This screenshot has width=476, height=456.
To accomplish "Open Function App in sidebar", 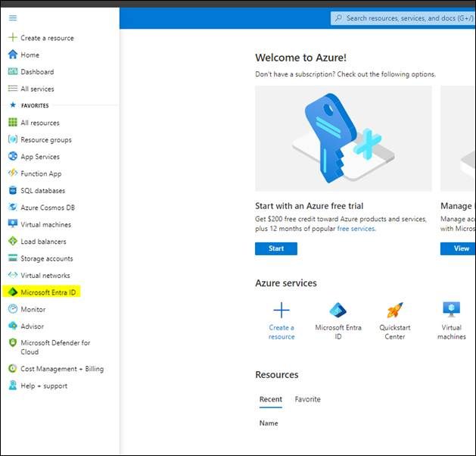I will 41,173.
